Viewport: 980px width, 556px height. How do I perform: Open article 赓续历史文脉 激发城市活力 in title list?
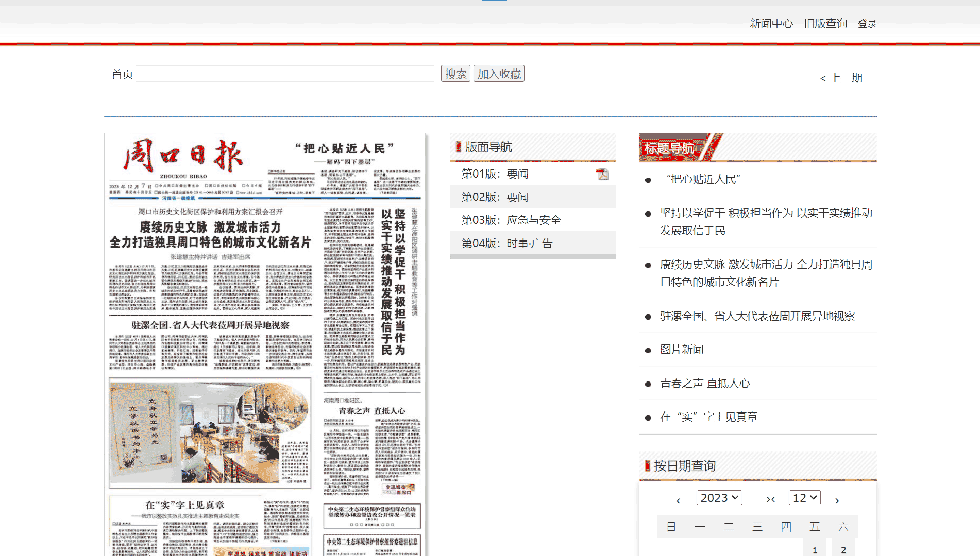click(x=766, y=273)
